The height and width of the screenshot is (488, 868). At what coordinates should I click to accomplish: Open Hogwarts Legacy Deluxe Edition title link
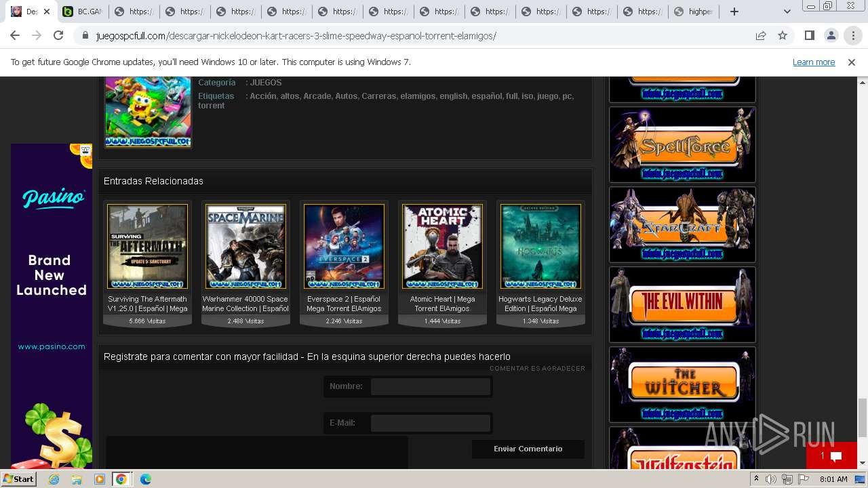point(540,304)
